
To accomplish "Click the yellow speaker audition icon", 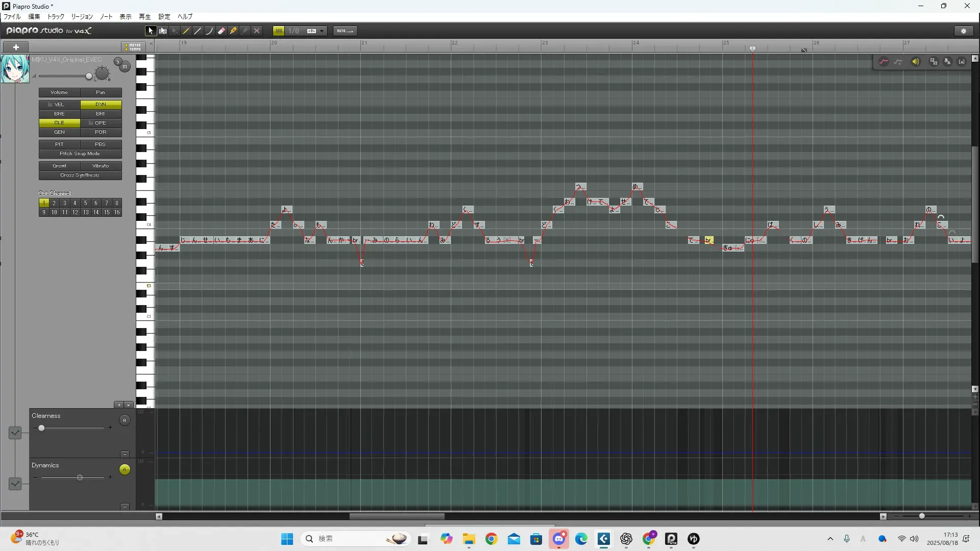I will click(x=916, y=62).
